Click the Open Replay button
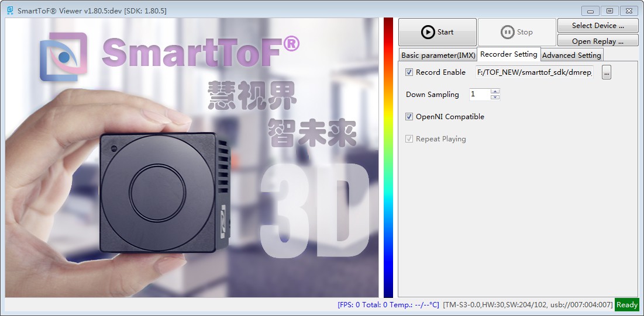 [598, 41]
